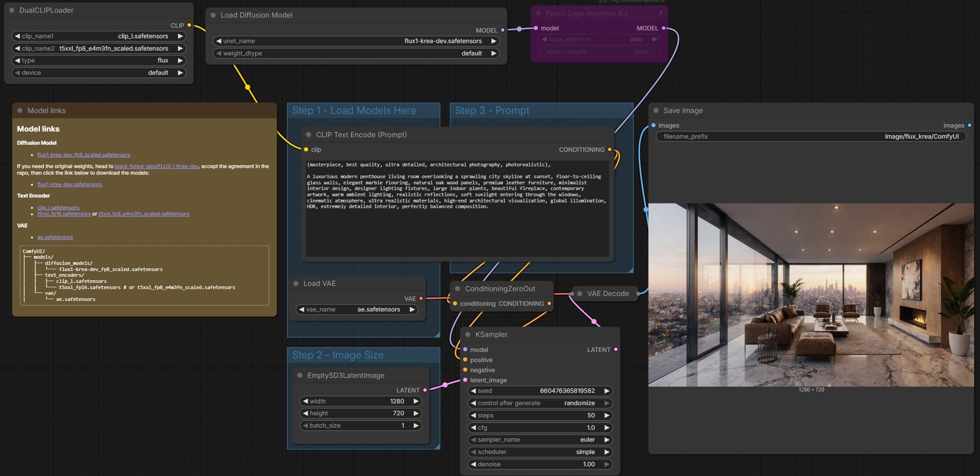
Task: Collapse the Load Diffusion Model node dot
Action: coord(213,15)
